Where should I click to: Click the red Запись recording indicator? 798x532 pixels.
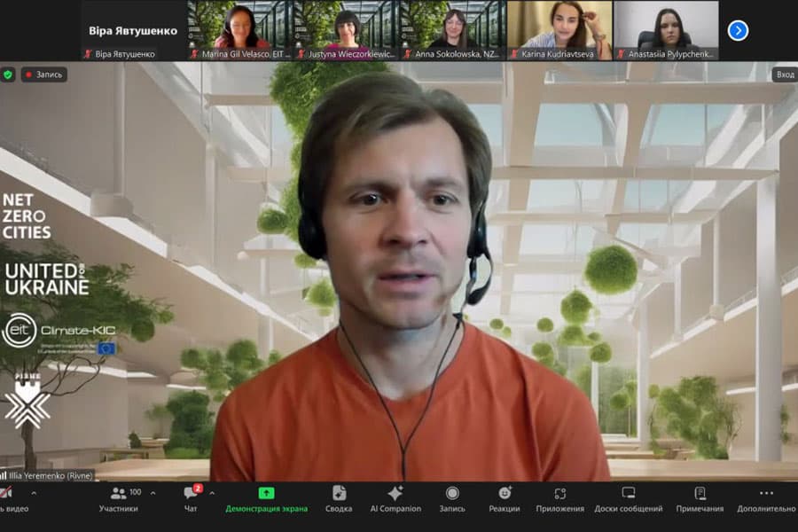pos(44,74)
